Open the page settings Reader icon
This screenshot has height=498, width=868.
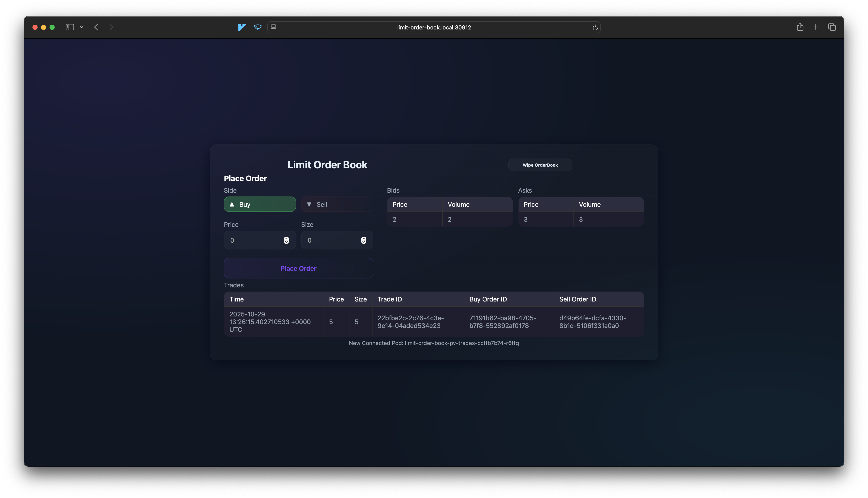pos(273,27)
